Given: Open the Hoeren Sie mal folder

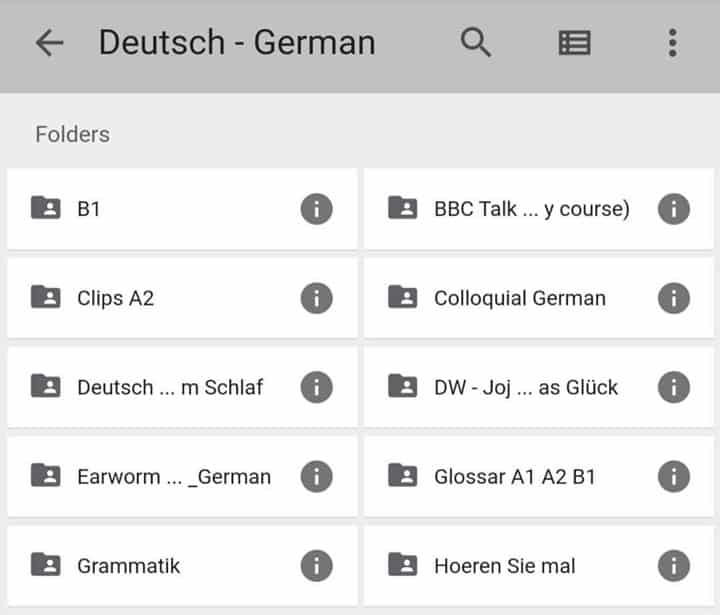Looking at the screenshot, I should 504,566.
